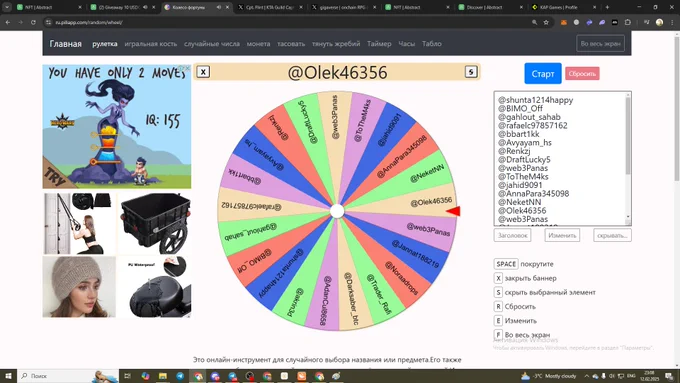Screen dimensions: 680x383
Task: Click the pink Сбросить button
Action: click(582, 74)
